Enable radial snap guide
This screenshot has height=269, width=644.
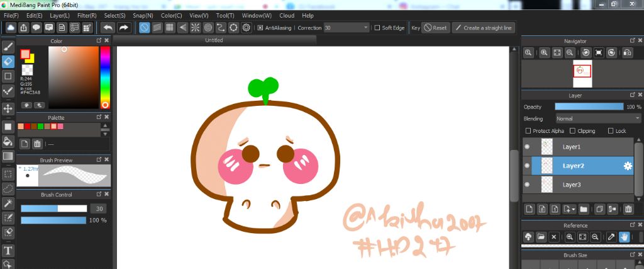tap(195, 28)
